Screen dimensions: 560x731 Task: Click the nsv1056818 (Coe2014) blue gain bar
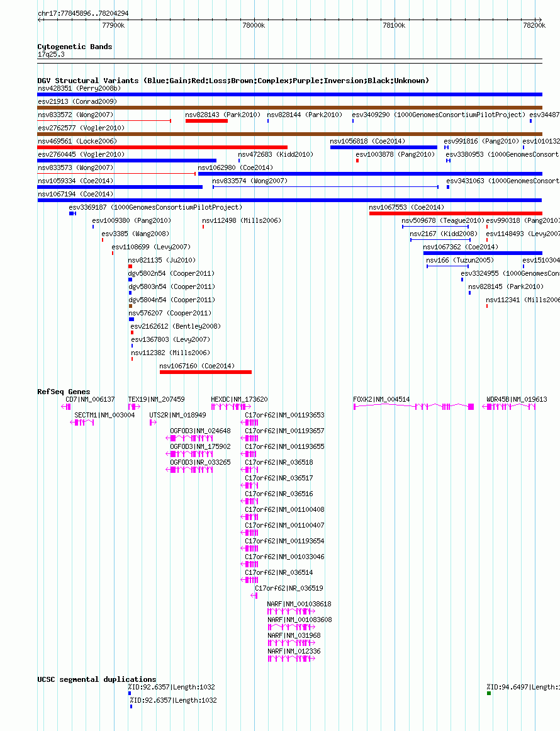384,147
